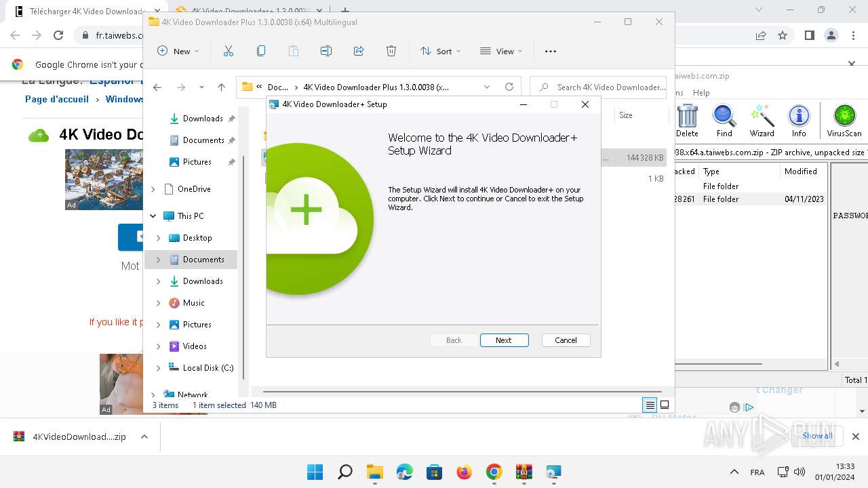This screenshot has height=488, width=868.
Task: Click Copy icon in Explorer toolbar
Action: pos(261,51)
